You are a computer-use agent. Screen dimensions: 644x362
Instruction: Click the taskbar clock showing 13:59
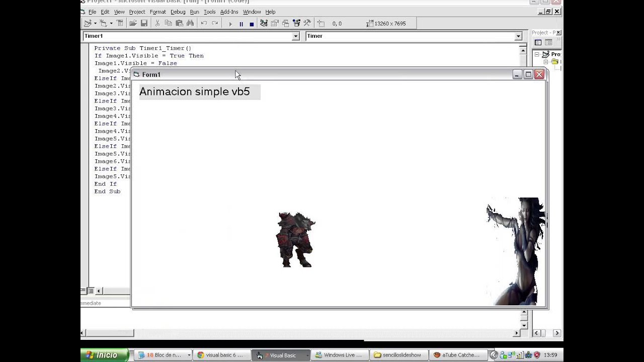point(550,355)
